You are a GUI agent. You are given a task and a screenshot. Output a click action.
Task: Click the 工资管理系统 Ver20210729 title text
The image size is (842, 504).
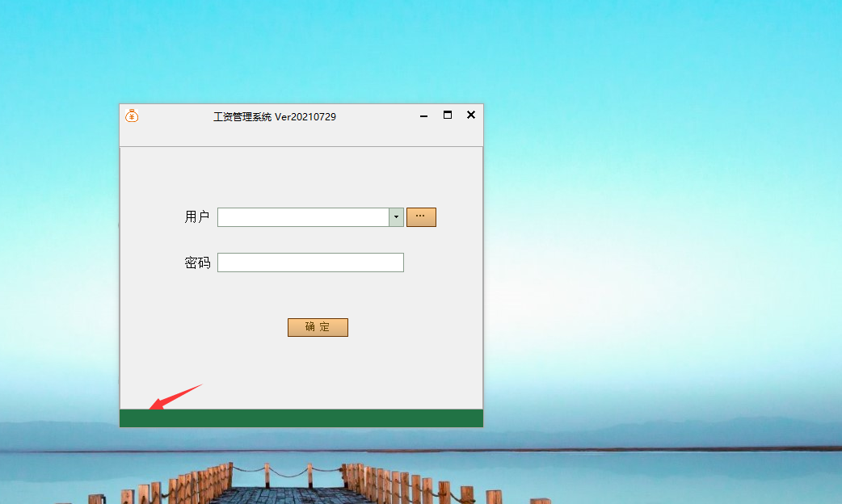click(x=275, y=117)
